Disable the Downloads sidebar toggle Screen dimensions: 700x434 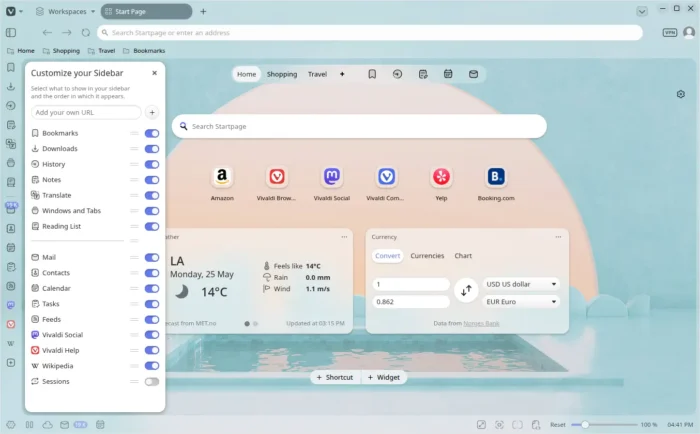tap(152, 149)
